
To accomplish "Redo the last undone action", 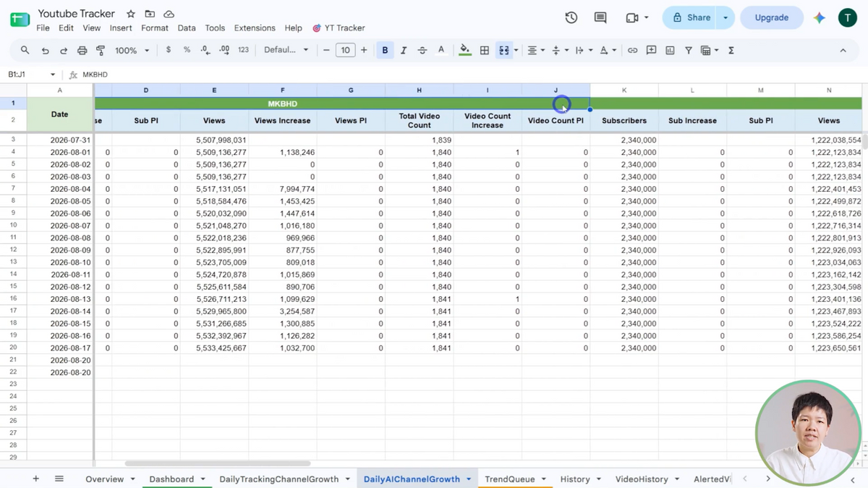I will coord(64,51).
